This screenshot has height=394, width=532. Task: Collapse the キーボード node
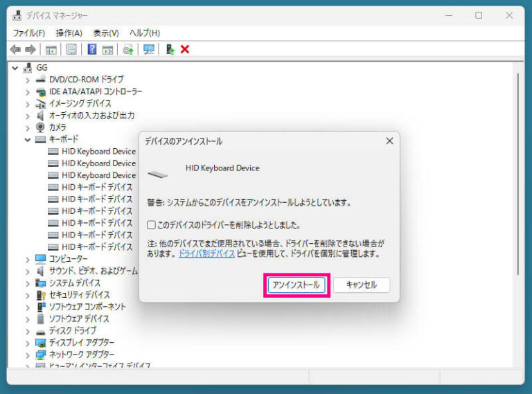point(28,139)
